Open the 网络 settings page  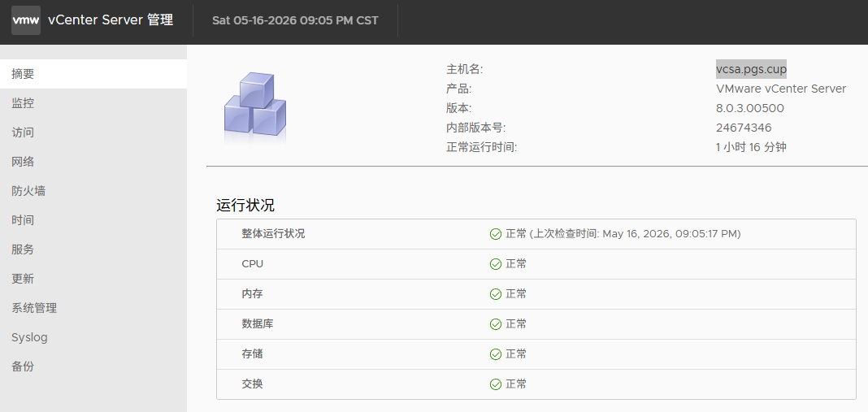[93, 162]
